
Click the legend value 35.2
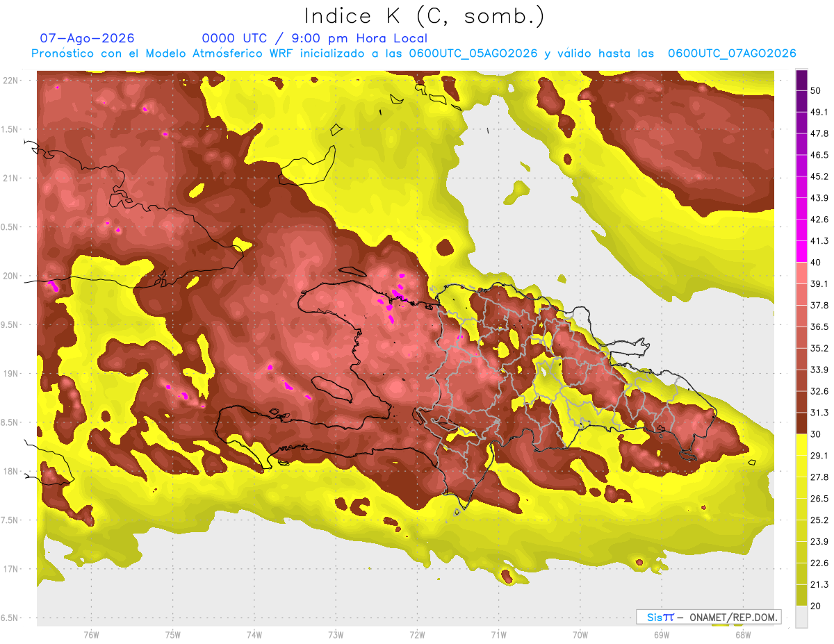coord(819,349)
